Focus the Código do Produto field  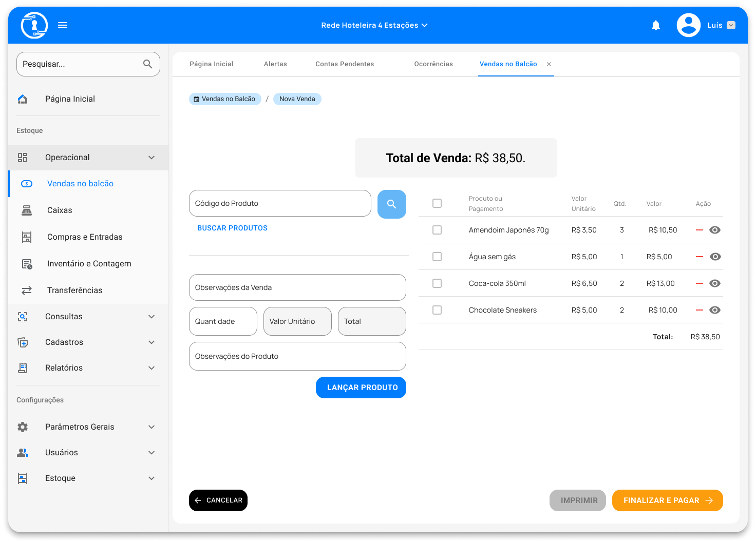click(280, 203)
